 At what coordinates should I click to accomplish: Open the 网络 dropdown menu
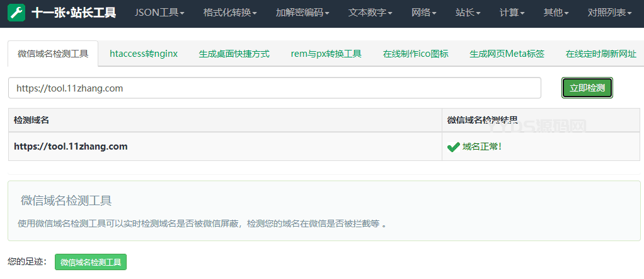(423, 13)
